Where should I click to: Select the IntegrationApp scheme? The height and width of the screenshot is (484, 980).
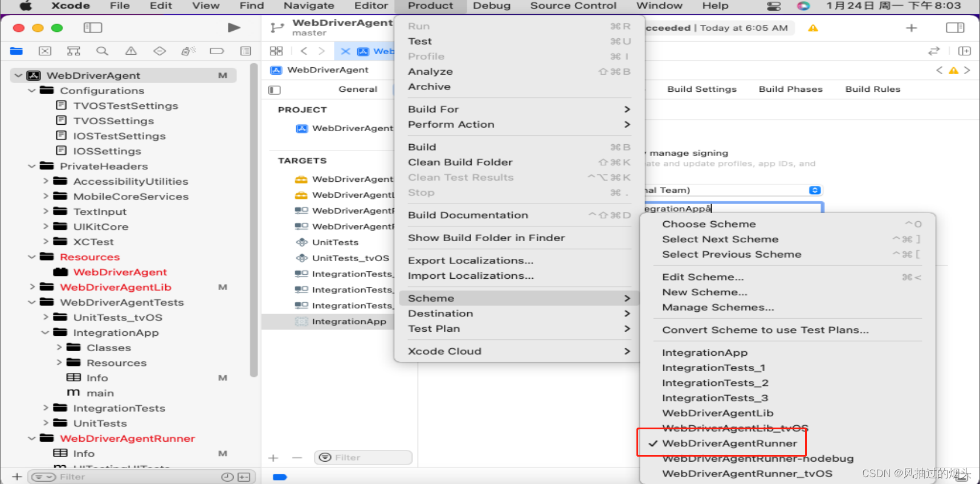788,353
